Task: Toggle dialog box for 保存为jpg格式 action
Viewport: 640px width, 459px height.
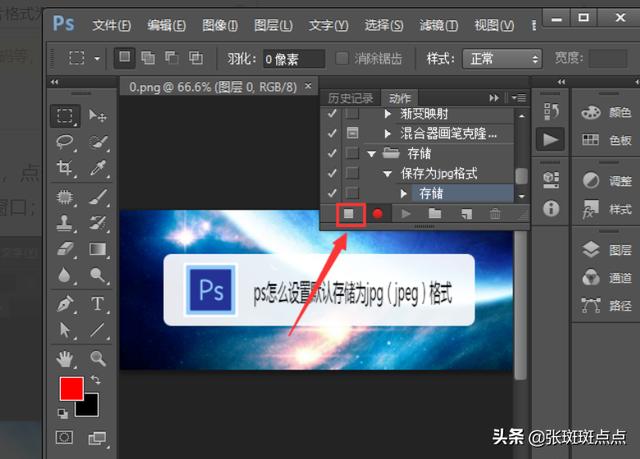Action: pyautogui.click(x=352, y=173)
